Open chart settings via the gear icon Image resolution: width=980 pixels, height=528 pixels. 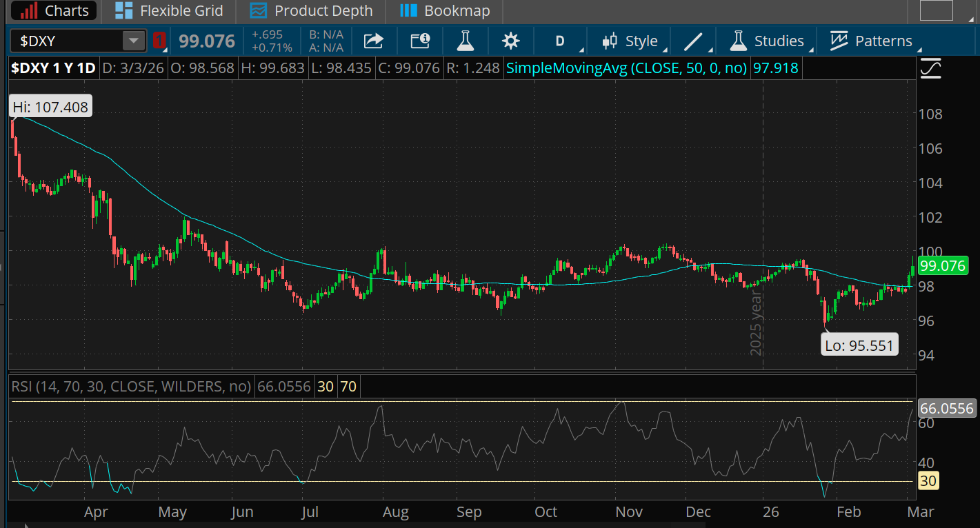tap(510, 41)
